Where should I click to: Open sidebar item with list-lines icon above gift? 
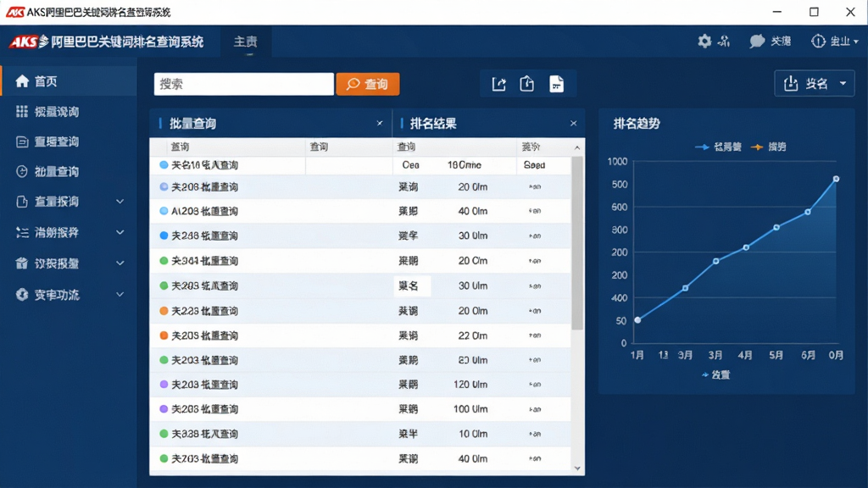(x=68, y=232)
